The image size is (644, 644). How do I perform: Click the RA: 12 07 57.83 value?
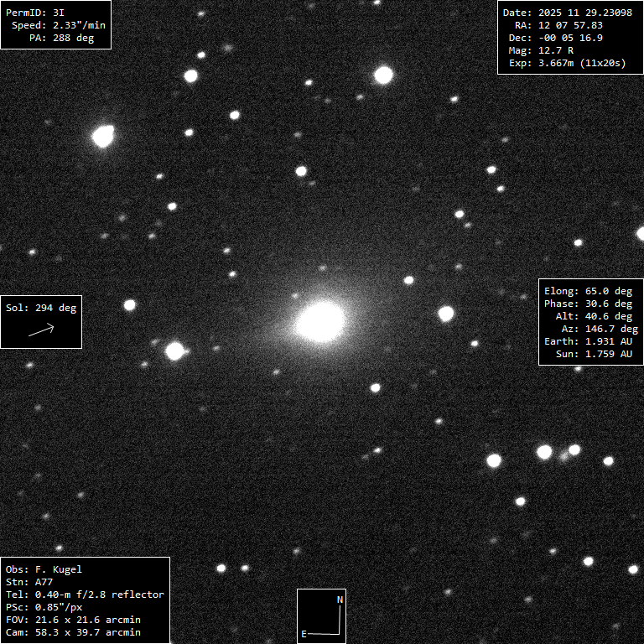[570, 25]
